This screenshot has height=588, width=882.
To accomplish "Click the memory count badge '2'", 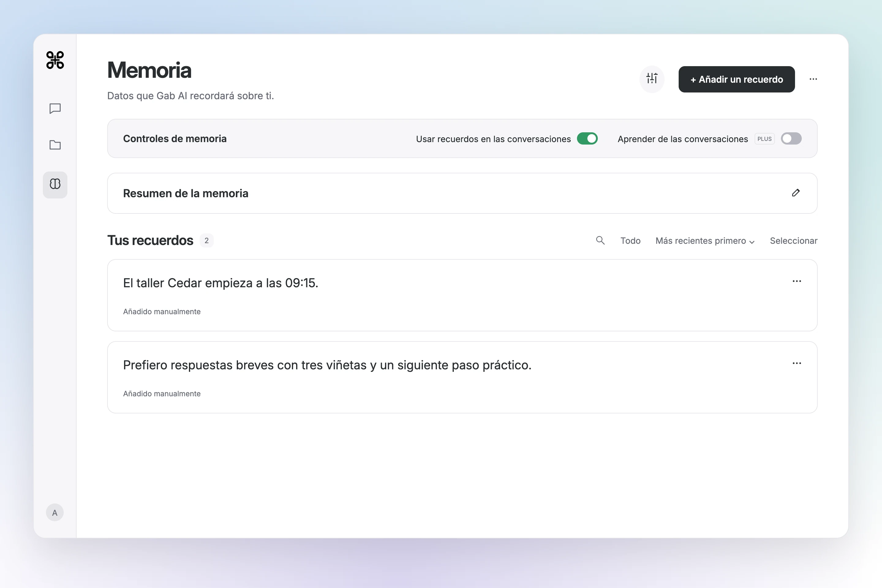I will point(207,240).
